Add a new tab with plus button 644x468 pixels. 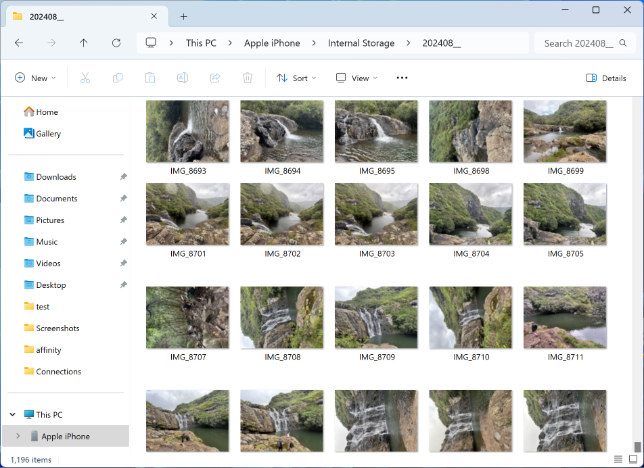[184, 16]
